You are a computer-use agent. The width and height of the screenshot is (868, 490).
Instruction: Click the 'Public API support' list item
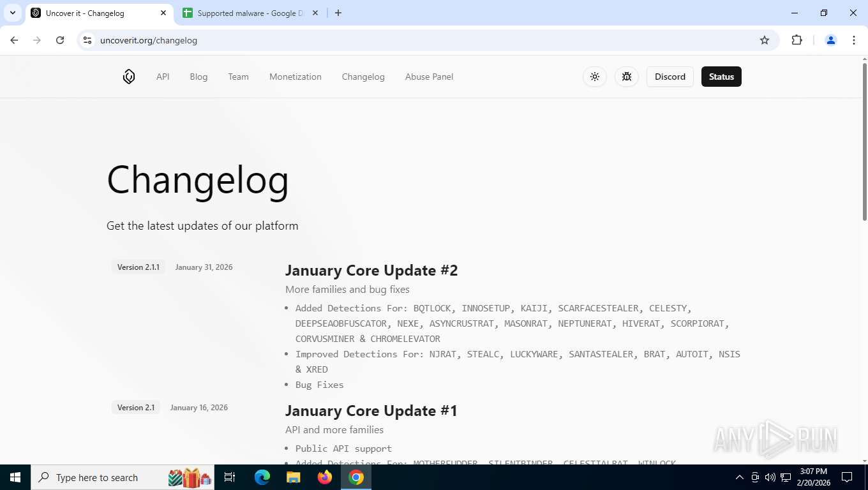[343, 449]
